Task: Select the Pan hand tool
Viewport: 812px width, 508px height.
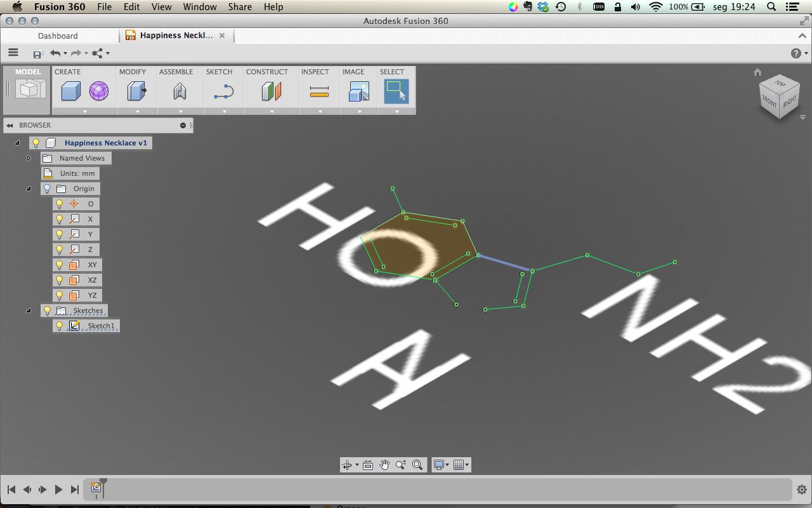Action: coord(384,465)
